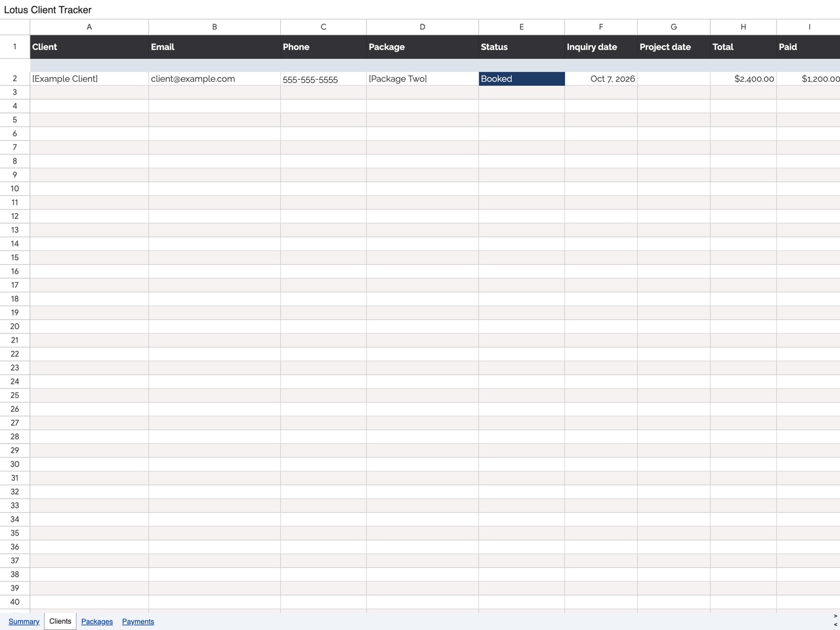
Task: Select column F header
Action: 601,27
